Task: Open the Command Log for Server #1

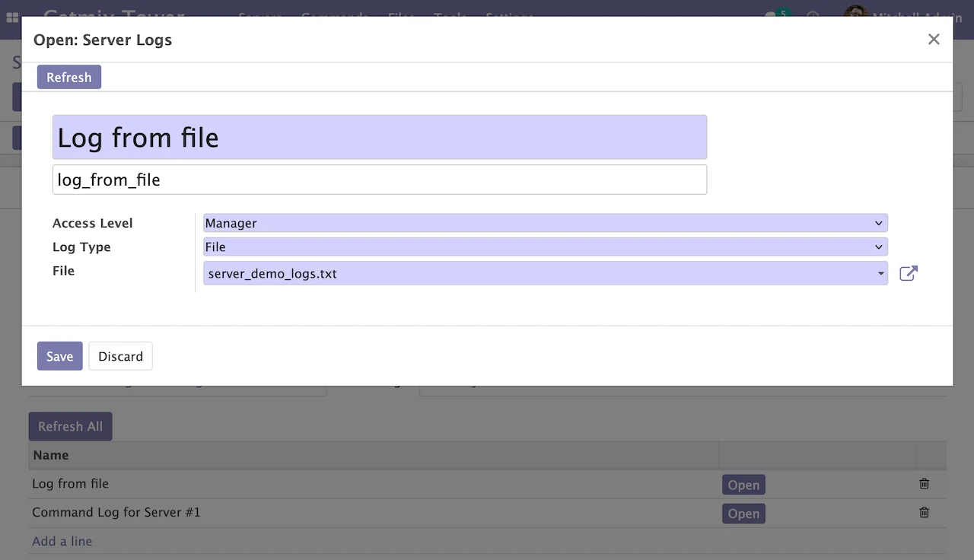Action: point(743,514)
